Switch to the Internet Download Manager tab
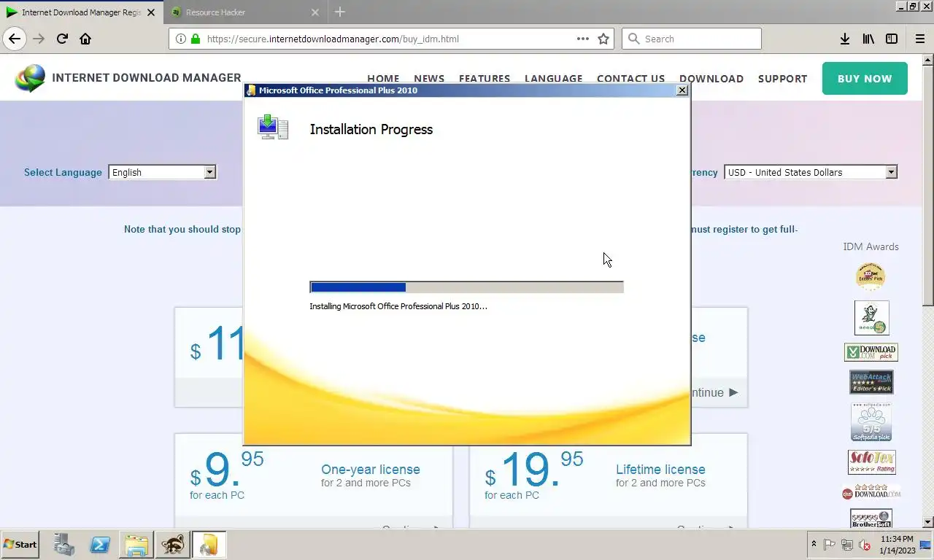 point(82,12)
